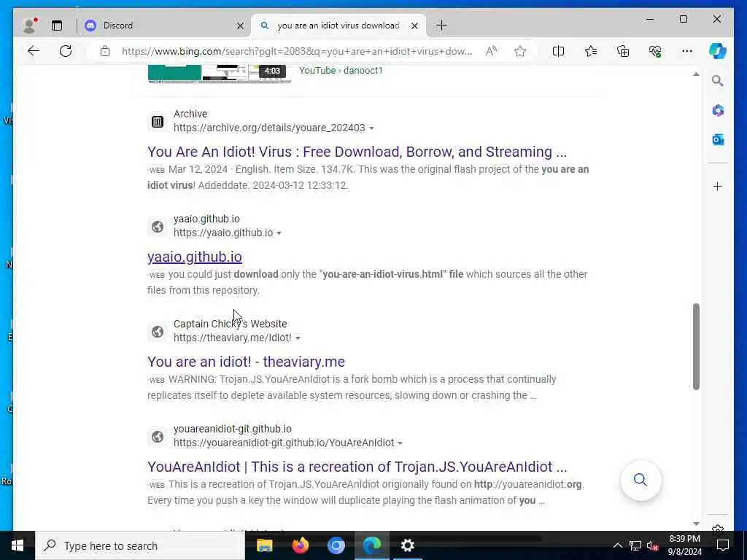Switch to Edge taskbar icon

pos(372,545)
